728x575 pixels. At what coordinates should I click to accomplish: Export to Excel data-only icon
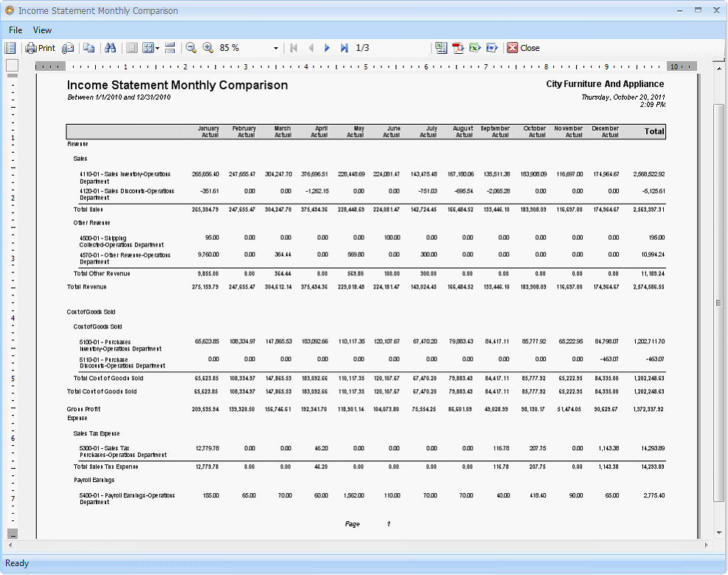[x=474, y=48]
